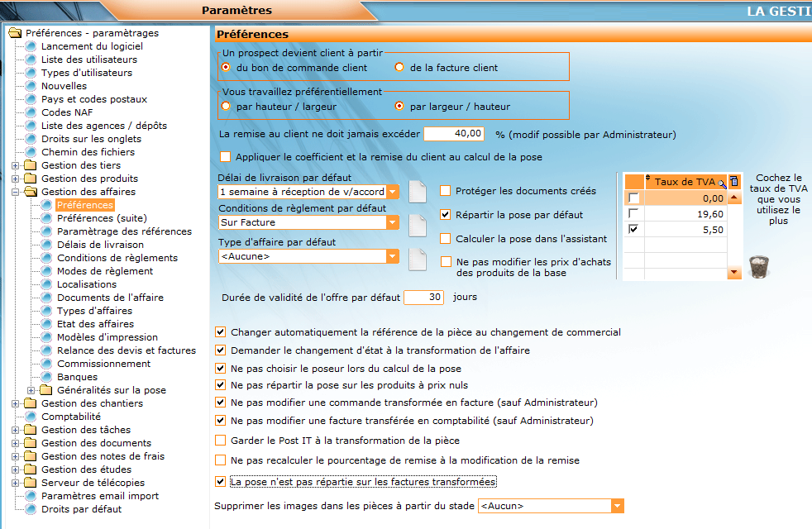
Task: Click the globe icon beside Etat des affaires
Action: (46, 324)
